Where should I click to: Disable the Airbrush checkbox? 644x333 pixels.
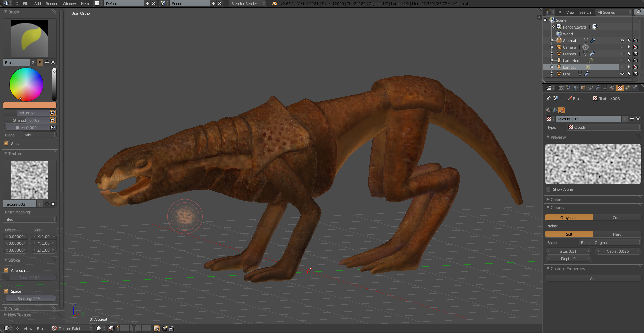[6, 270]
